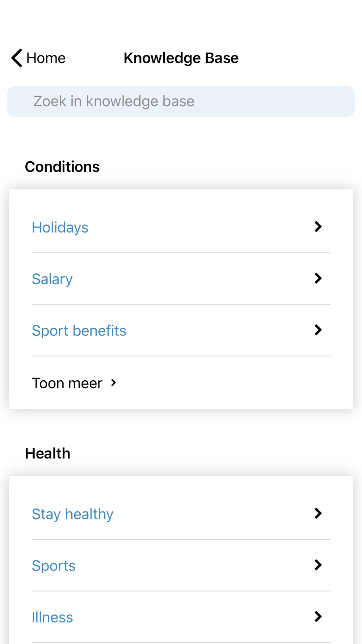
Task: Tap the chevron next to Illness
Action: point(318,617)
